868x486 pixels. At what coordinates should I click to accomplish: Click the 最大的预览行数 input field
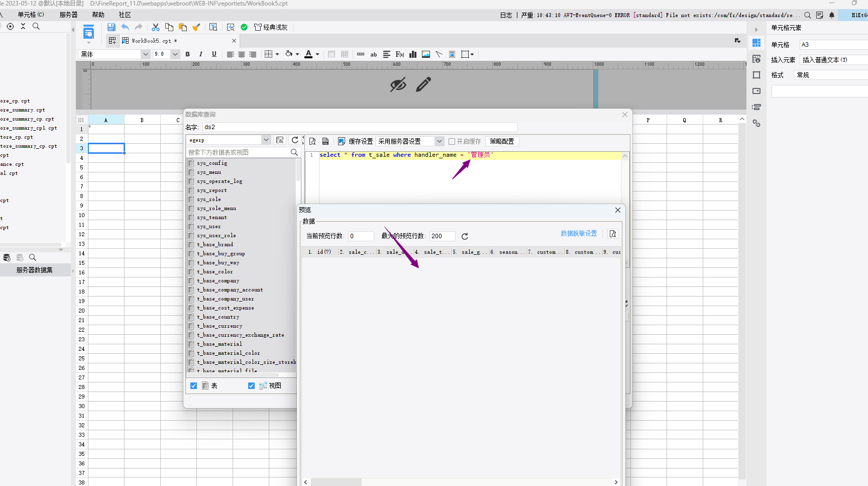(442, 236)
